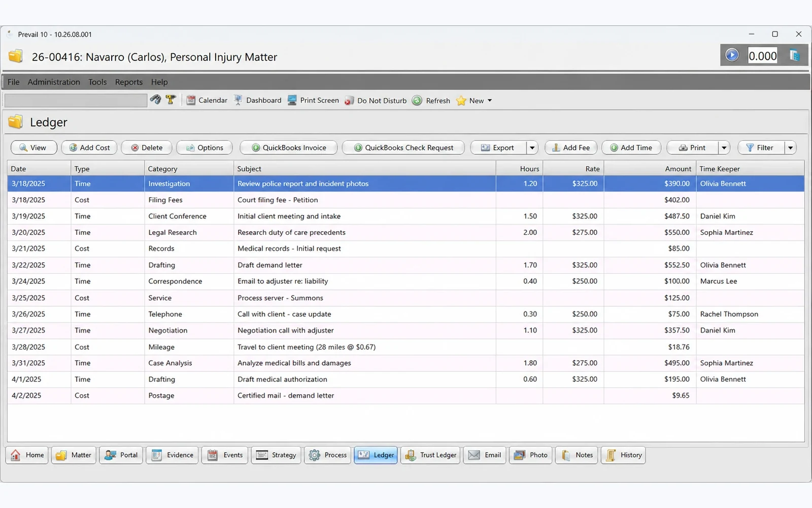The width and height of the screenshot is (812, 508).
Task: Switch to the Home tab
Action: (x=27, y=455)
